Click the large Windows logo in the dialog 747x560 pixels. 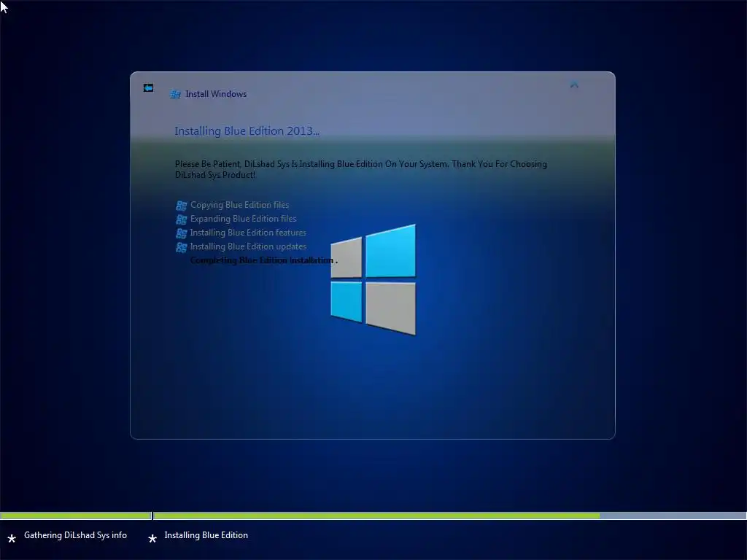(373, 279)
